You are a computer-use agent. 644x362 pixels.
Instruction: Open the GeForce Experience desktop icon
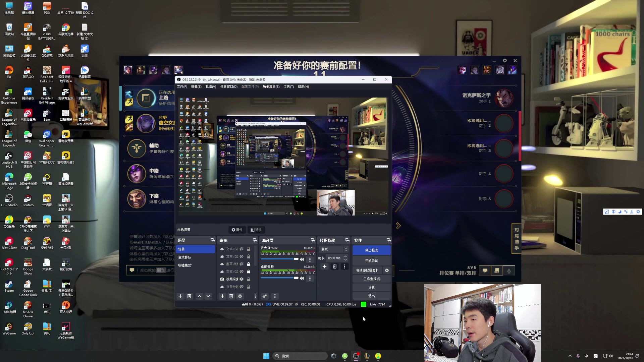pyautogui.click(x=9, y=96)
